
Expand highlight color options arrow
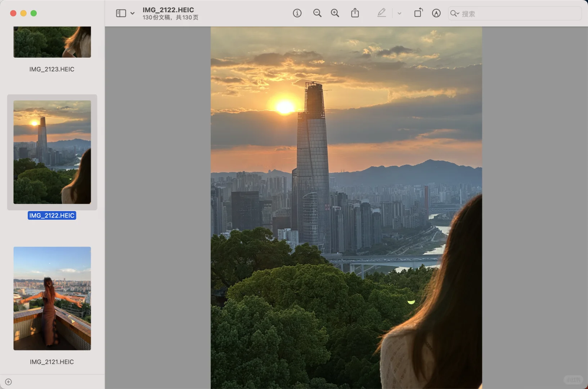399,13
